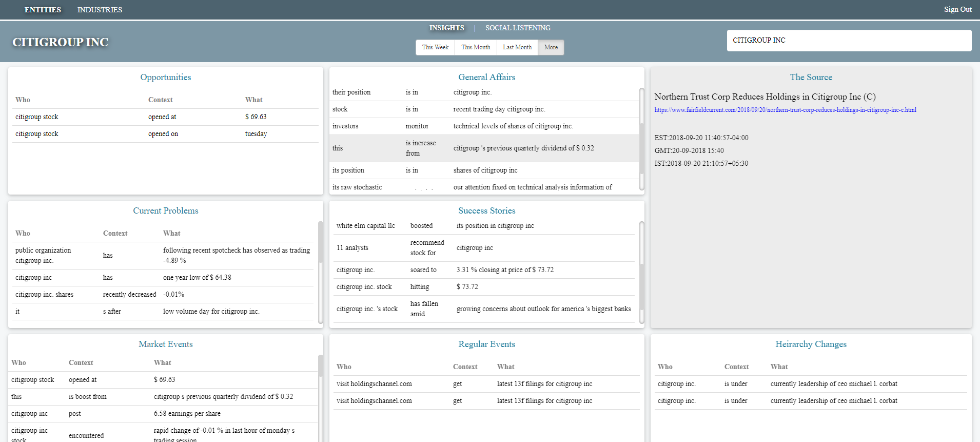Select the 'opened on tuesday' Opportunities row
This screenshot has width=980, height=442.
(x=165, y=134)
